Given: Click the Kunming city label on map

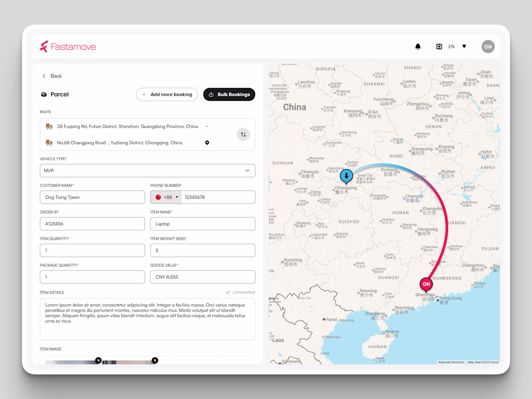Looking at the screenshot, I should [293, 262].
